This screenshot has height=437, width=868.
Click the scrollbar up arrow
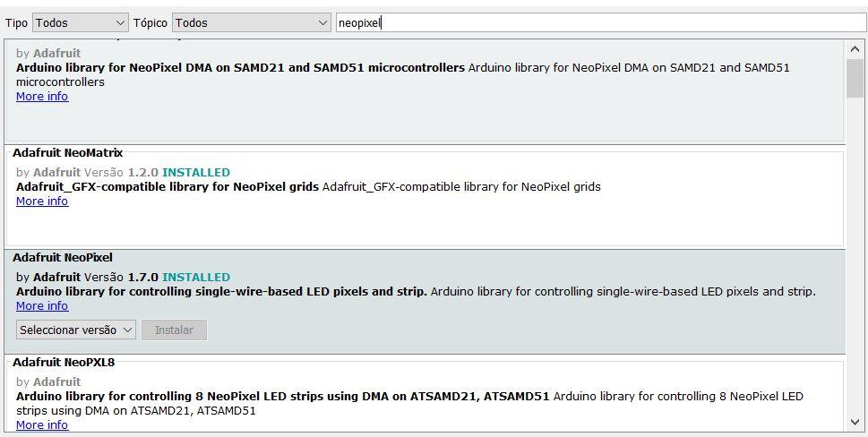(855, 49)
